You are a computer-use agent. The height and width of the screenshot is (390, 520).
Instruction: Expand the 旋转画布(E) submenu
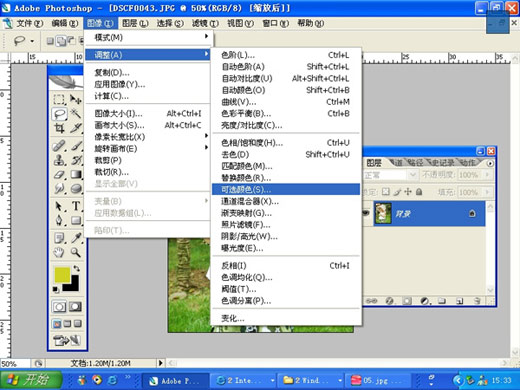pos(147,149)
